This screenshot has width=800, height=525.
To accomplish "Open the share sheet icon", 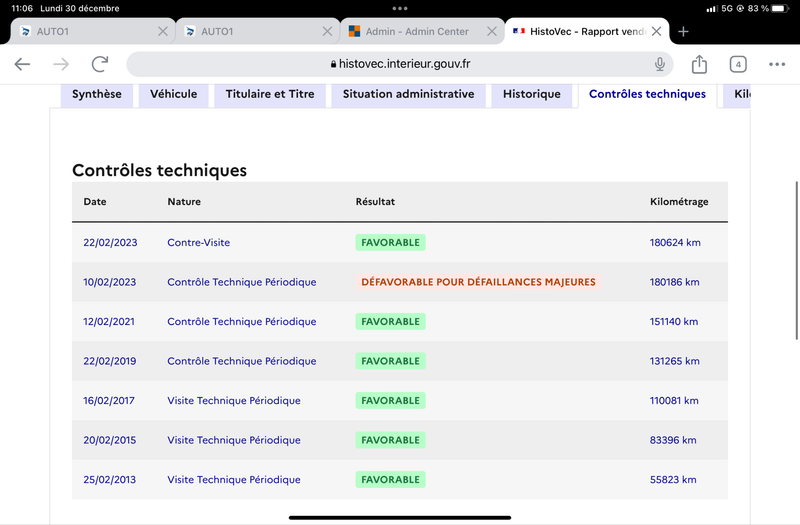I will [x=699, y=64].
